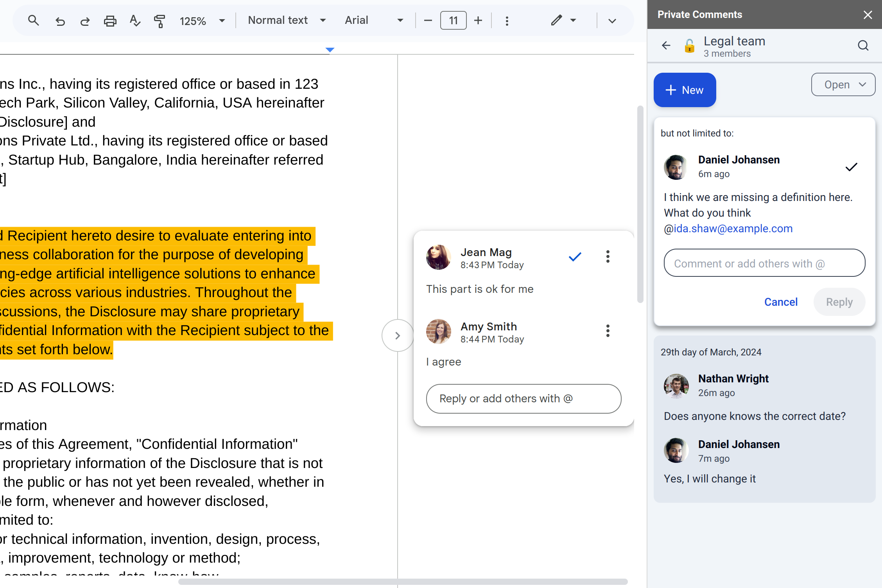The height and width of the screenshot is (588, 882).
Task: Expand the Normal text style dropdown
Action: [x=287, y=20]
